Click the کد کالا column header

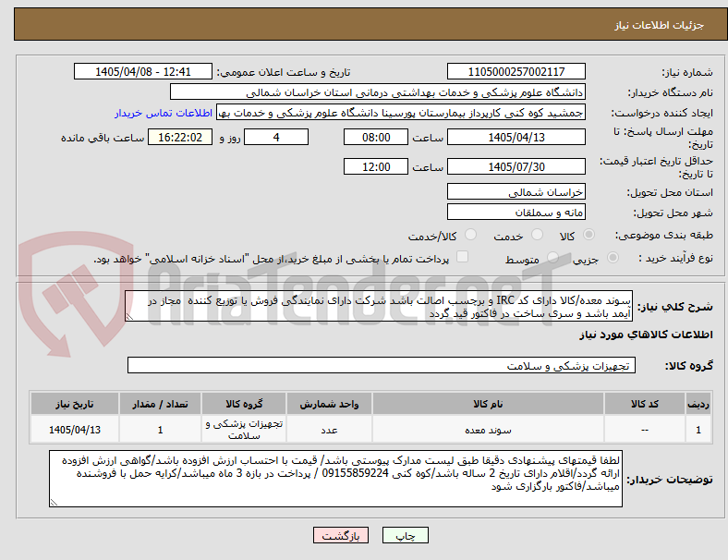point(645,404)
